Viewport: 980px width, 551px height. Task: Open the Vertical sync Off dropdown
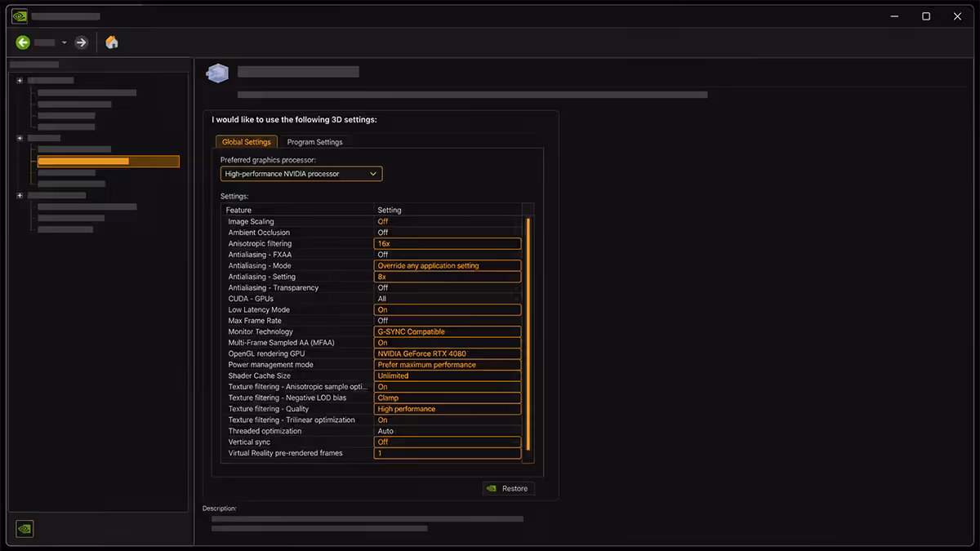pyautogui.click(x=448, y=442)
